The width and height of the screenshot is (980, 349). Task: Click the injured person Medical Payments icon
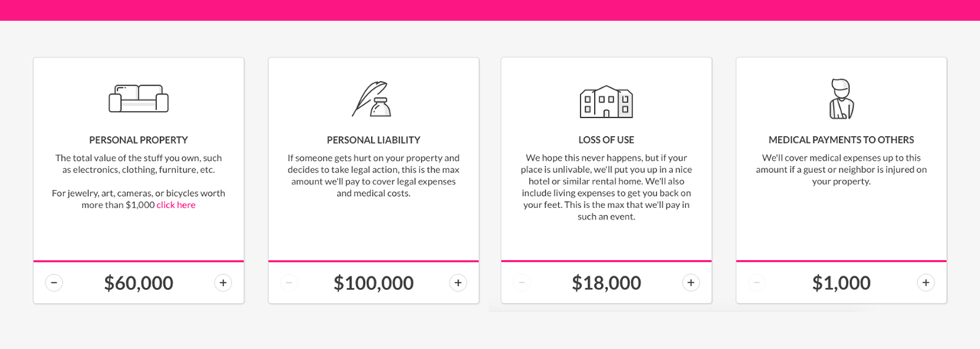click(x=841, y=99)
